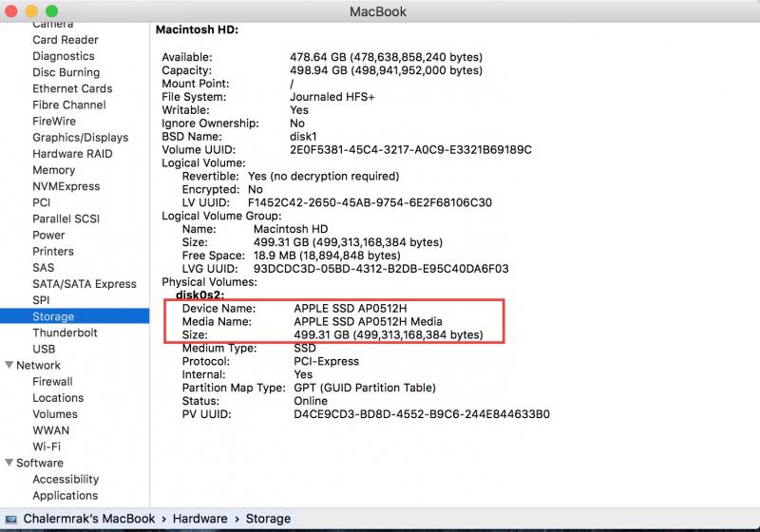Select Card Reader in sidebar
The width and height of the screenshot is (760, 532).
(66, 40)
